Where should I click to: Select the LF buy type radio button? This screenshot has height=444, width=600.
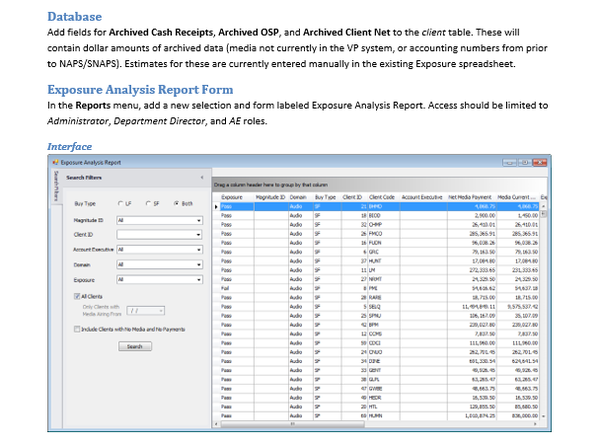coord(122,203)
